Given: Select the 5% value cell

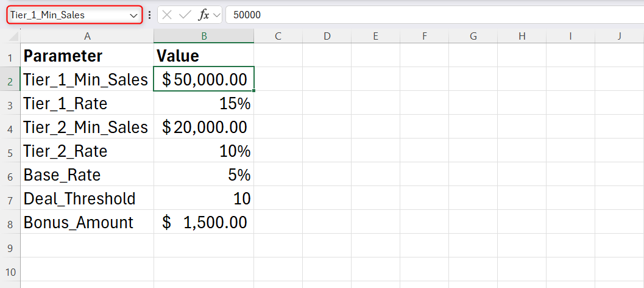Looking at the screenshot, I should click(203, 175).
